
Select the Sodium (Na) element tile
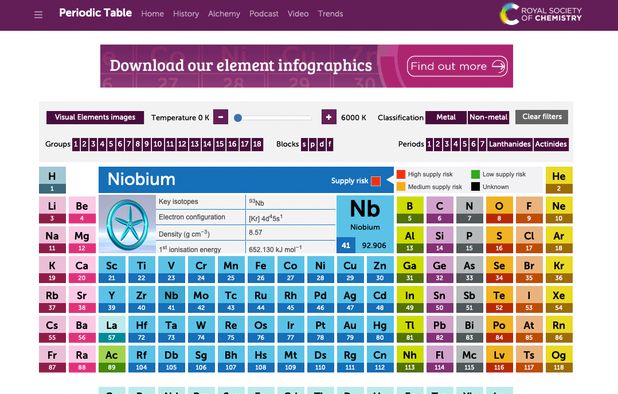(52, 240)
